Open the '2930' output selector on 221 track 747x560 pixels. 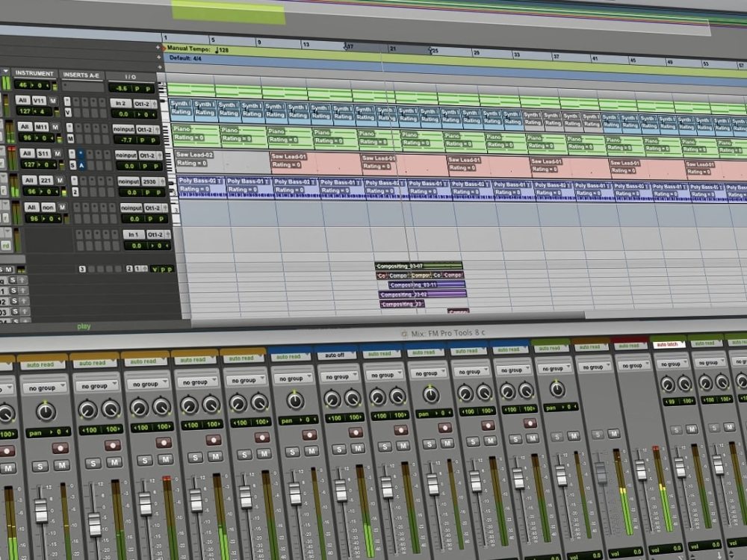[x=152, y=182]
